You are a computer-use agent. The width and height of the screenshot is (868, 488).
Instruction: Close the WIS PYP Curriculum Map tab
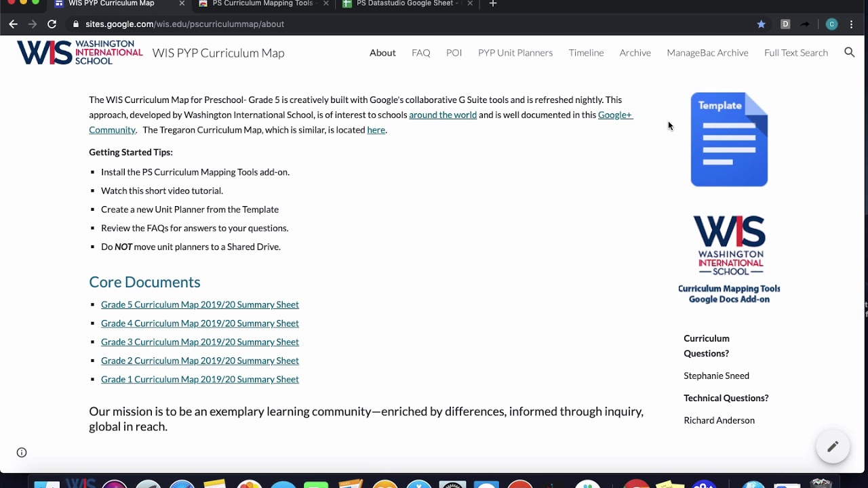tap(182, 3)
